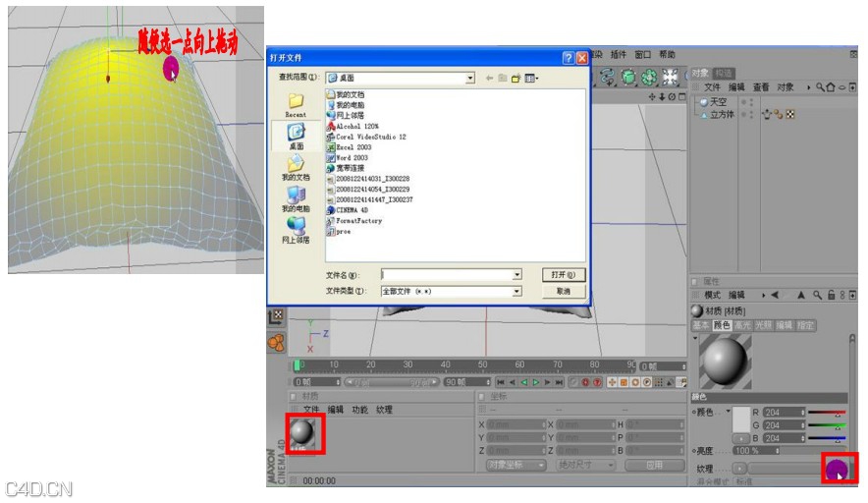868x503 pixels.
Task: Click the 文件名 text input field
Action: [448, 275]
